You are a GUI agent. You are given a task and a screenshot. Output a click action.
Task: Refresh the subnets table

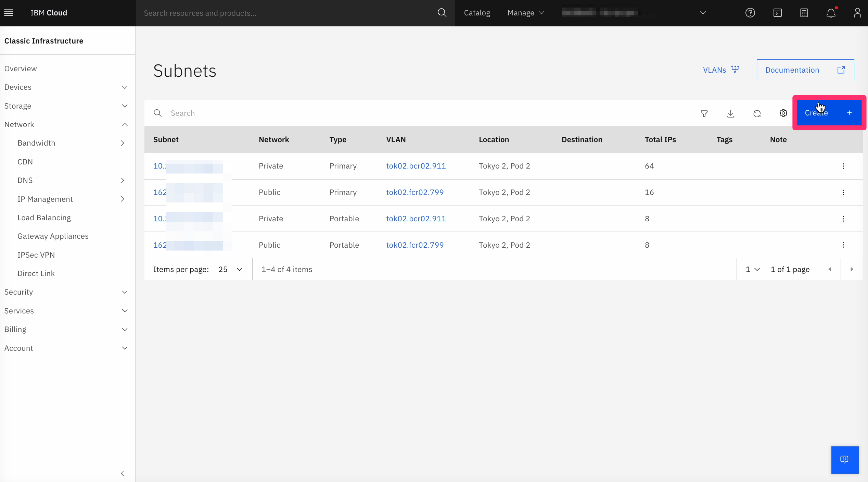coord(757,113)
